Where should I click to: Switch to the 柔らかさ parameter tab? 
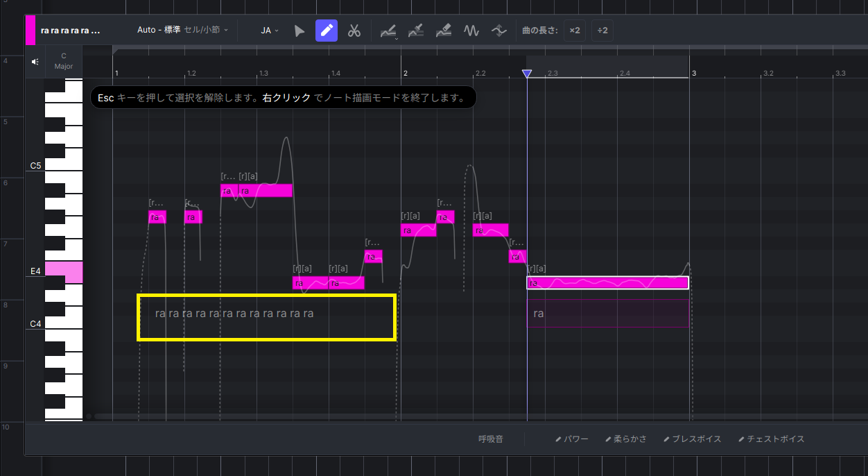coord(625,439)
